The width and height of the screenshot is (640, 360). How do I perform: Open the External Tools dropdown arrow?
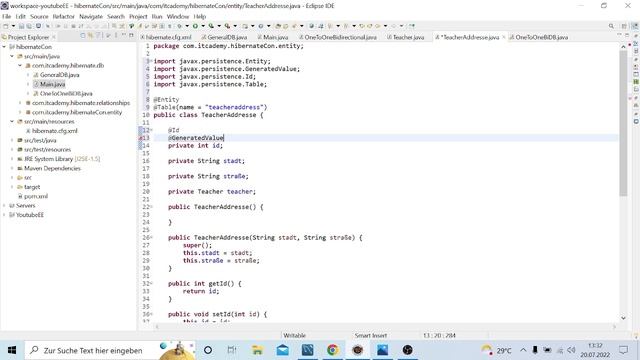(x=235, y=26)
